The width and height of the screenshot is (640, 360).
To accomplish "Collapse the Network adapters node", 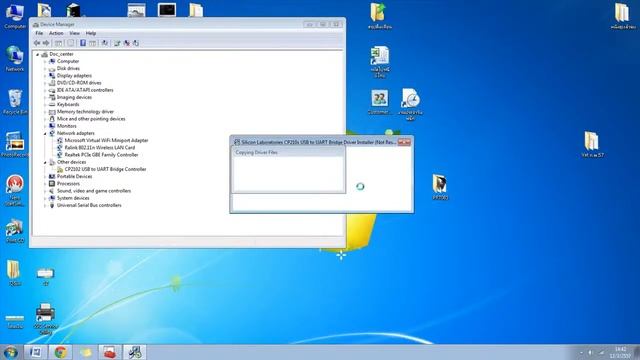I will [x=45, y=133].
